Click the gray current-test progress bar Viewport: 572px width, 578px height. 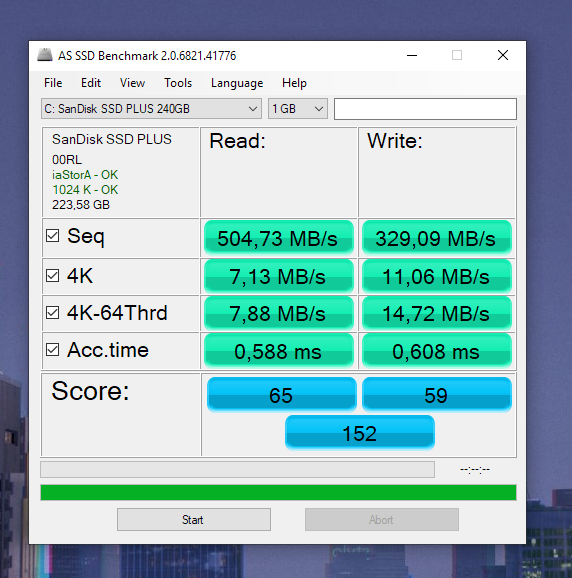237,470
